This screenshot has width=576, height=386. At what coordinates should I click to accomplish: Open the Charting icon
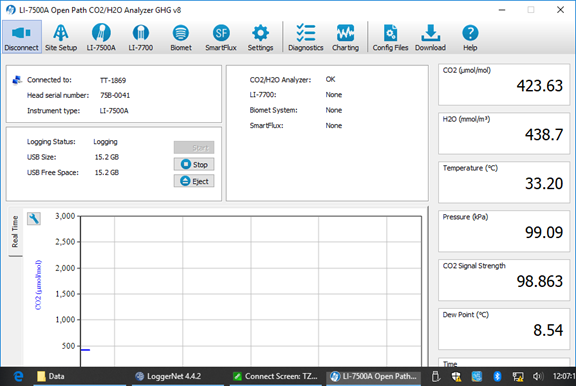(x=345, y=37)
